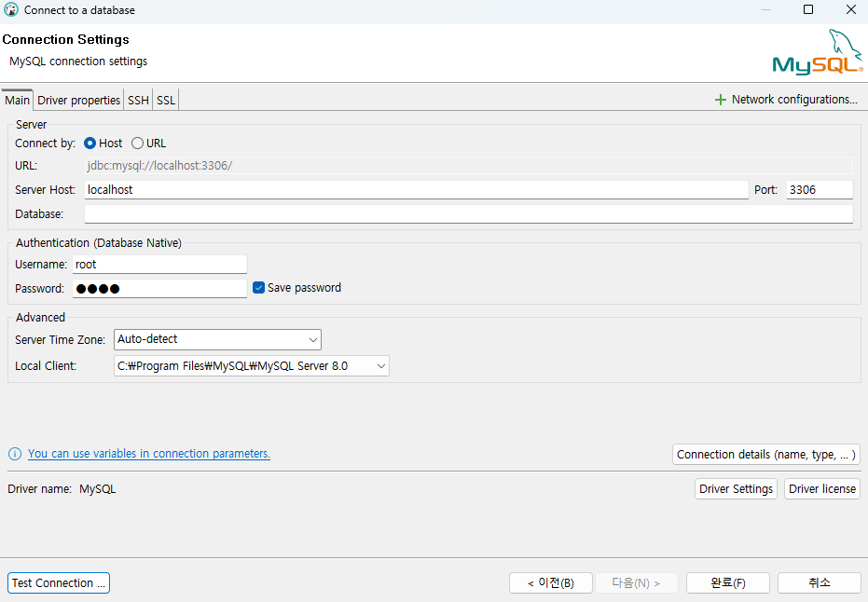Click the MySQL dolphin logo
Screen dimensions: 868x602
click(818, 51)
